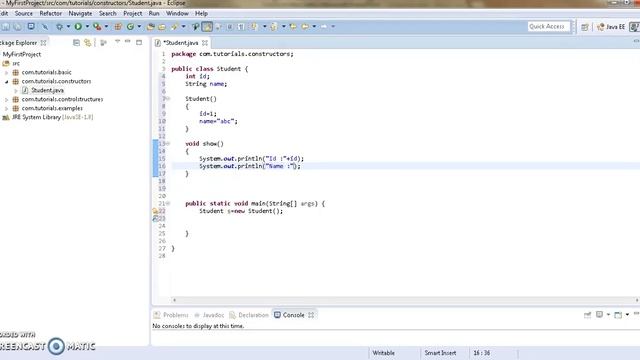Toggle Block Selection Mode toolbar icon
Screen dimensions: 640x360
click(230, 27)
